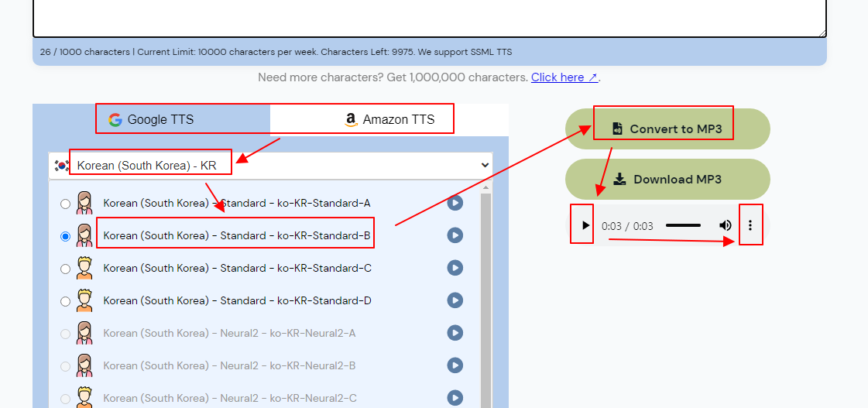The image size is (868, 408).
Task: Mute the audio player volume icon
Action: 726,225
